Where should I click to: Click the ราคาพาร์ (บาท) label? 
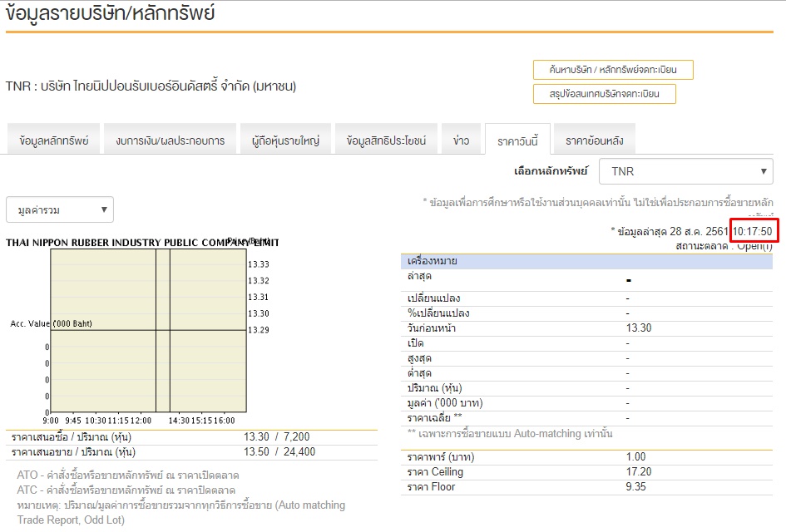[x=441, y=457]
